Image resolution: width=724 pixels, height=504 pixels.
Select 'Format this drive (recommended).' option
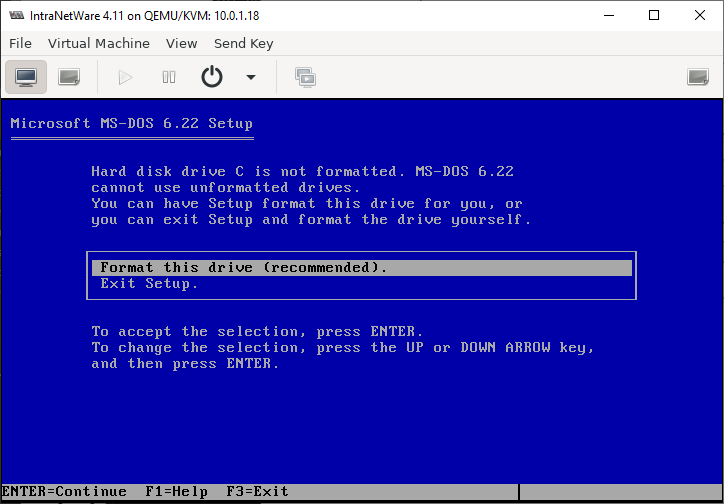(x=362, y=268)
